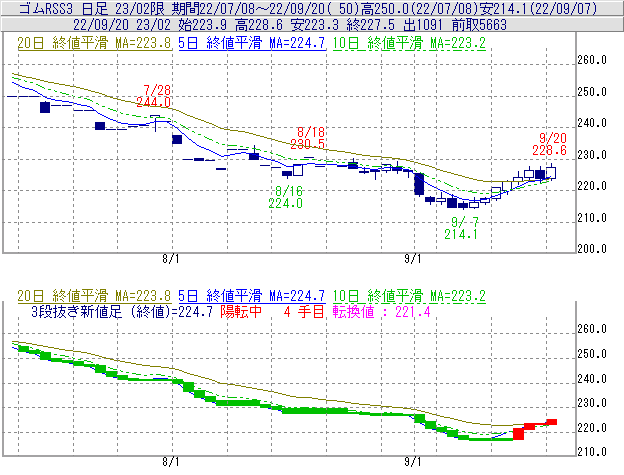
Task: Click the 9/20 228.6 high annotation
Action: (x=550, y=144)
